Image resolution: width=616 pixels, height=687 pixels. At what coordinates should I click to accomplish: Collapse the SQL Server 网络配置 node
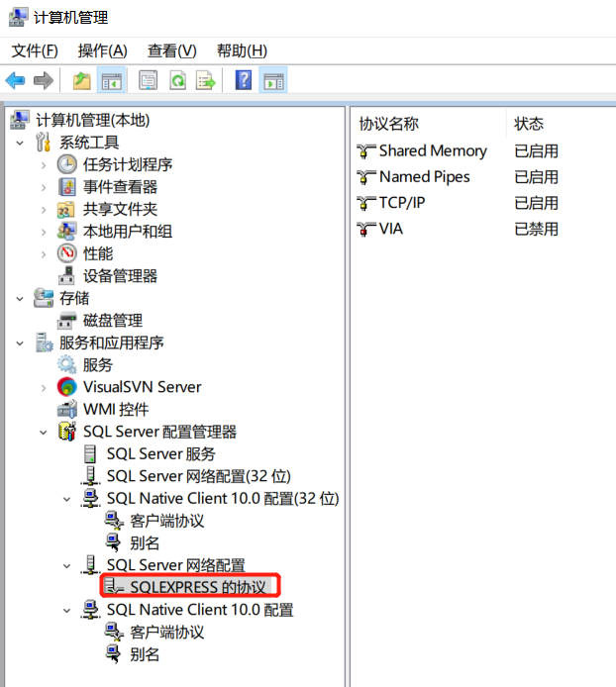point(66,565)
